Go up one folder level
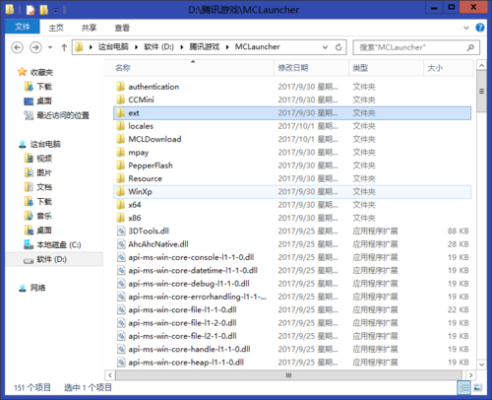Screen dimensions: 492x400 coord(64,47)
